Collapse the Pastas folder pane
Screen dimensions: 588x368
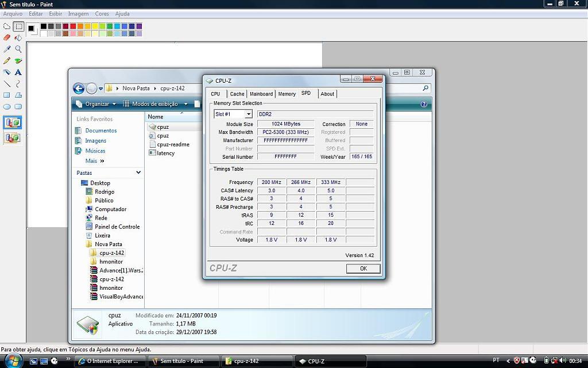[138, 172]
